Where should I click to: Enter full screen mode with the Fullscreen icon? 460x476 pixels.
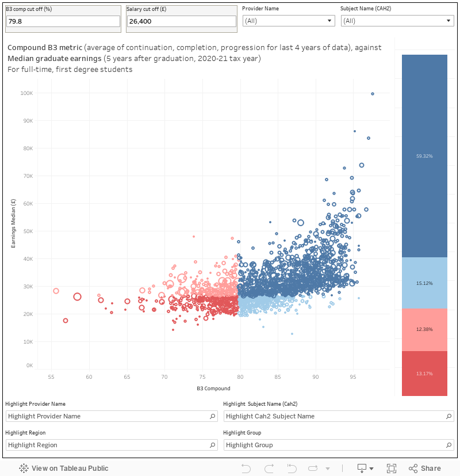coord(392,468)
